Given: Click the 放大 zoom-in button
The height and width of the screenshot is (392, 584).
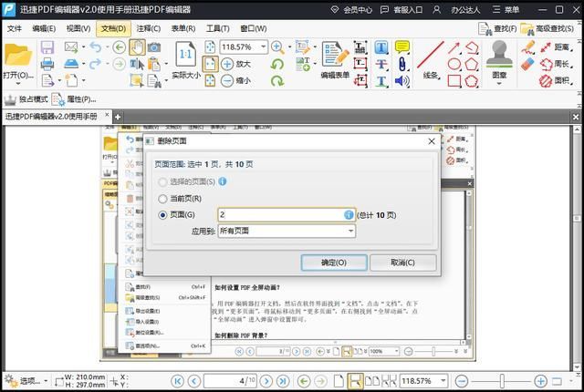Looking at the screenshot, I should pyautogui.click(x=235, y=64).
